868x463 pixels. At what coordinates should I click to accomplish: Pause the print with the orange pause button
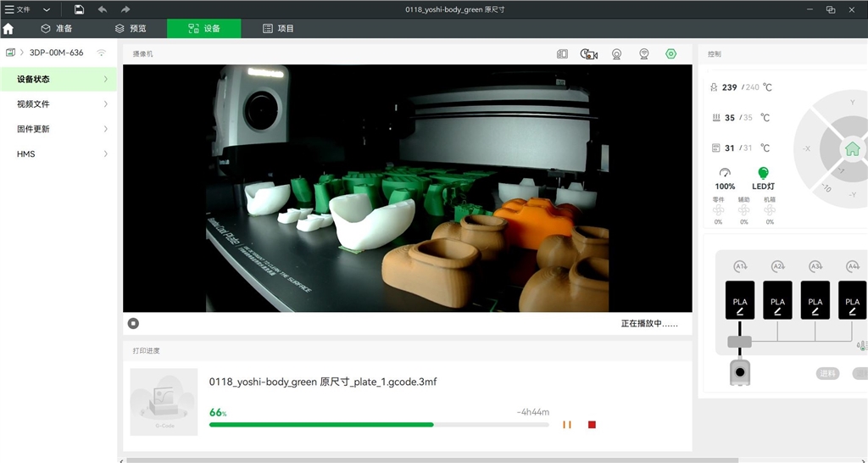pos(567,424)
